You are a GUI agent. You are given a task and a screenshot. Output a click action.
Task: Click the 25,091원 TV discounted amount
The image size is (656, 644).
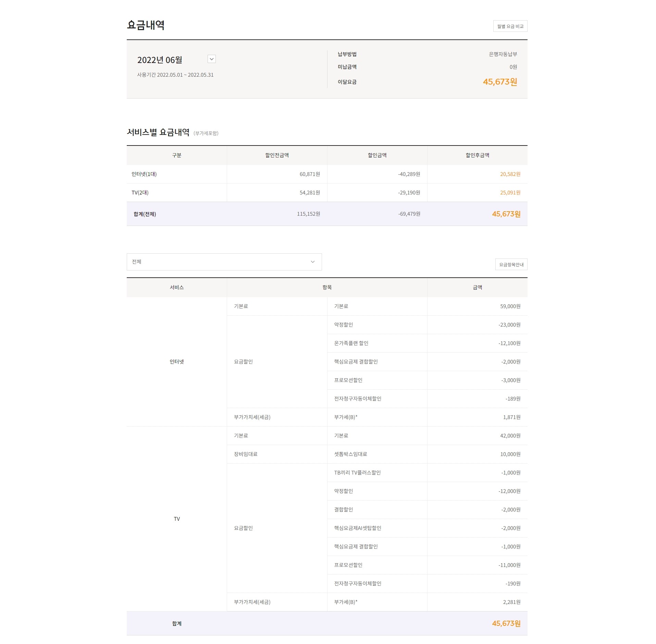[510, 192]
